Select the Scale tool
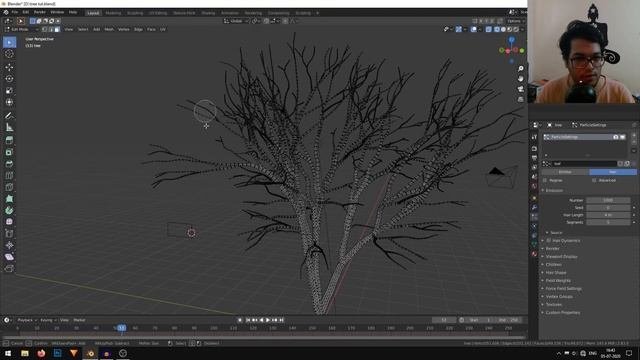The height and width of the screenshot is (360, 640). 9,91
